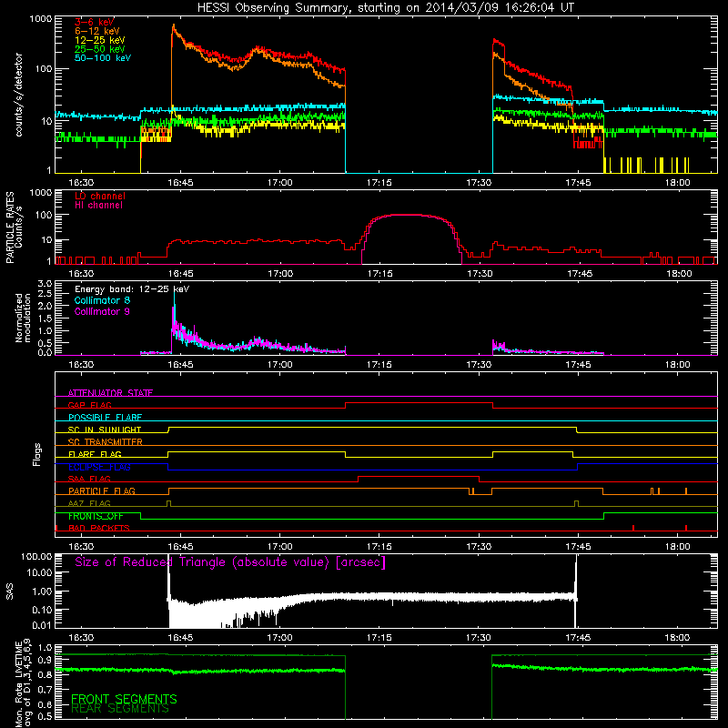Click the 18:00 tick label under flags panel
Viewport: 728px width, 728px height.
pos(677,547)
